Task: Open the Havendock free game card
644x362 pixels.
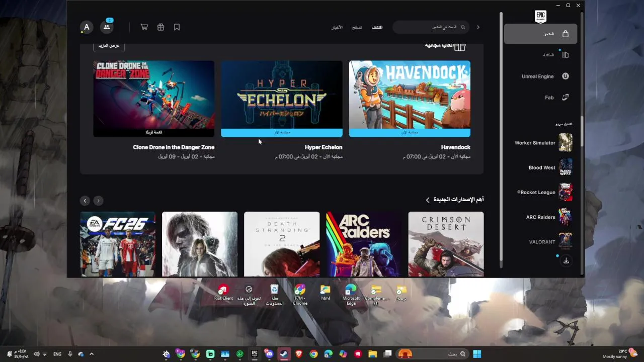Action: 410,99
